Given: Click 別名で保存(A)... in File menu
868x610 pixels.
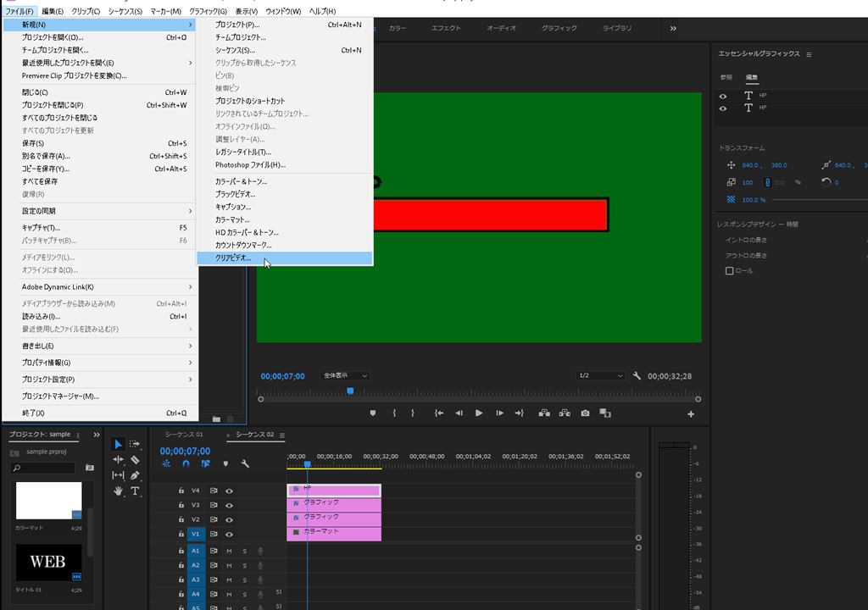Looking at the screenshot, I should click(47, 156).
